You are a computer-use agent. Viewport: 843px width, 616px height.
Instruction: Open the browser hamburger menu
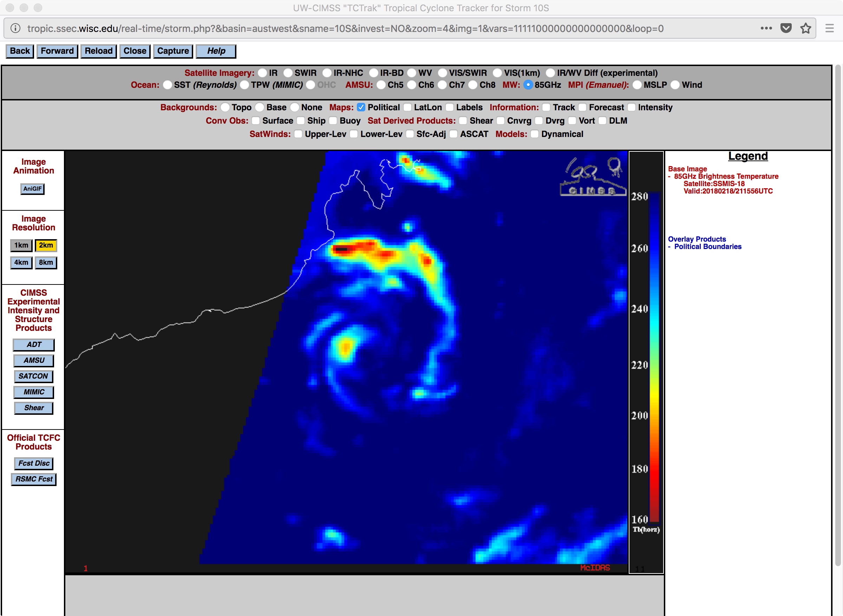tap(830, 28)
